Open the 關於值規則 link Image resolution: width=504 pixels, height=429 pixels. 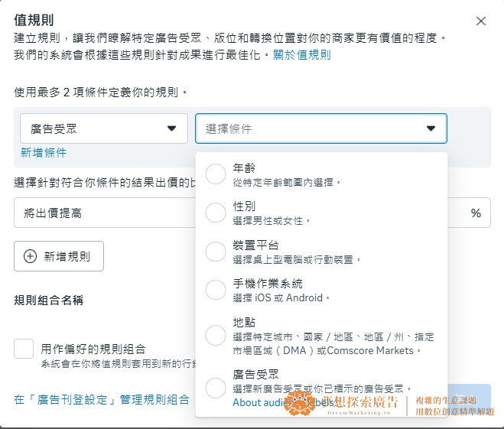coord(302,54)
